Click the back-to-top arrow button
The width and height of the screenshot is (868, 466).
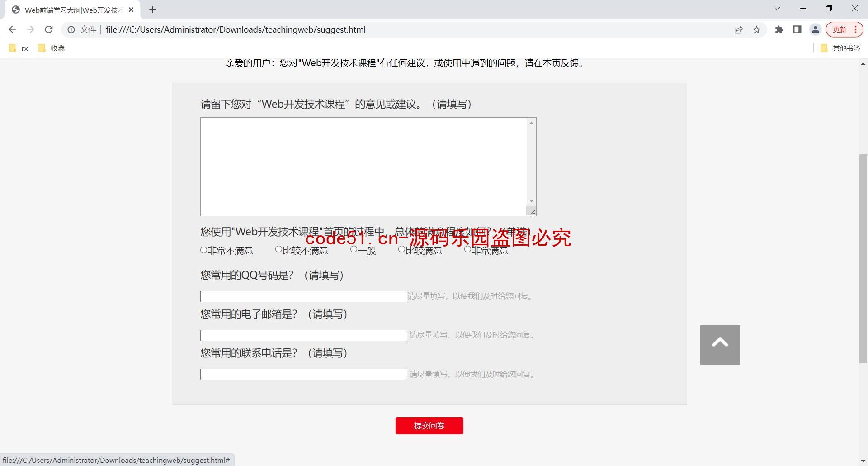coord(720,345)
